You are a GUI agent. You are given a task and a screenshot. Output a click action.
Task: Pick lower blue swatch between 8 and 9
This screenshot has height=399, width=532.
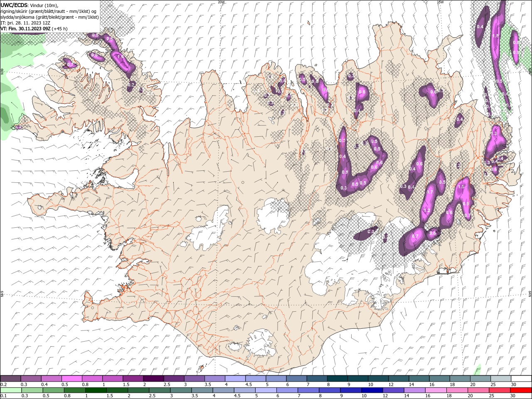point(329,390)
